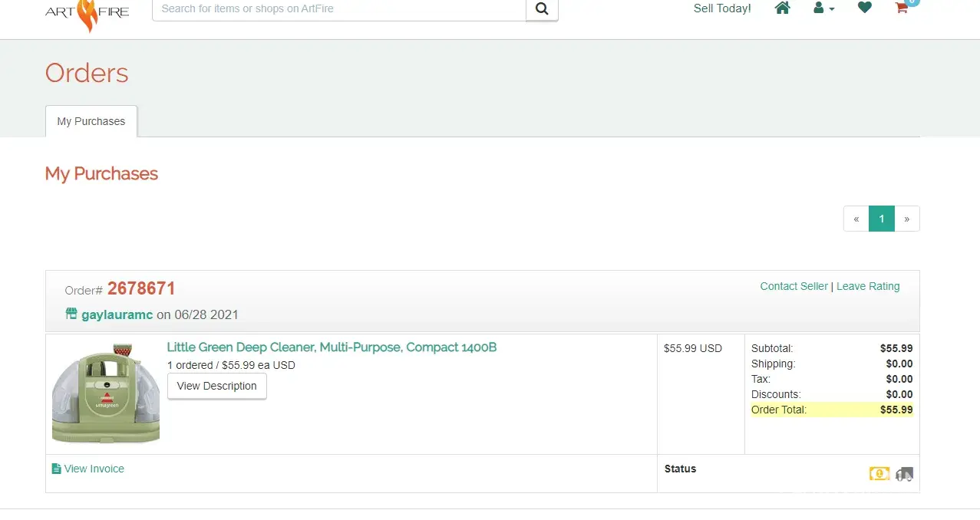Click the green cleaner product thumbnail

[106, 393]
